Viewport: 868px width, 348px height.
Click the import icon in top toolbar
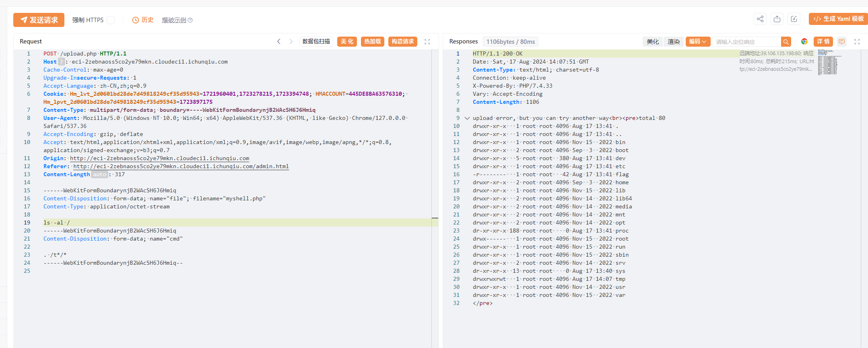[x=794, y=19]
